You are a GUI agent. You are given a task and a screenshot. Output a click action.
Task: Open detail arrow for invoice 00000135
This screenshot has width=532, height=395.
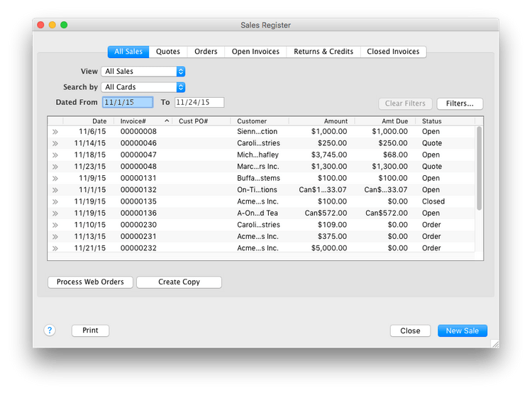pyautogui.click(x=55, y=201)
